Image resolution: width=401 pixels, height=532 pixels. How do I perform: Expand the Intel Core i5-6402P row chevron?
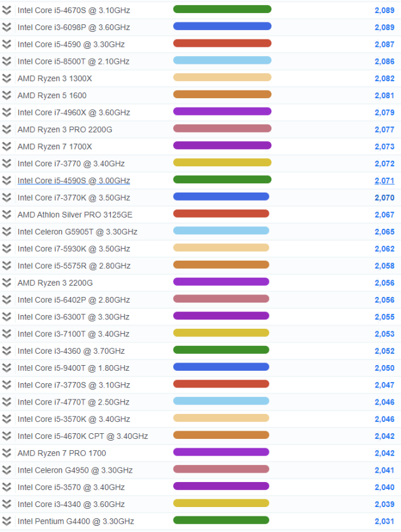pyautogui.click(x=6, y=299)
